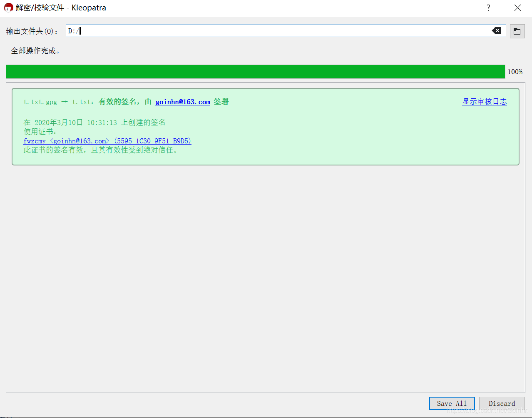The image size is (532, 418).
Task: Click the '有效的签名,由' heading text
Action: tap(125, 102)
